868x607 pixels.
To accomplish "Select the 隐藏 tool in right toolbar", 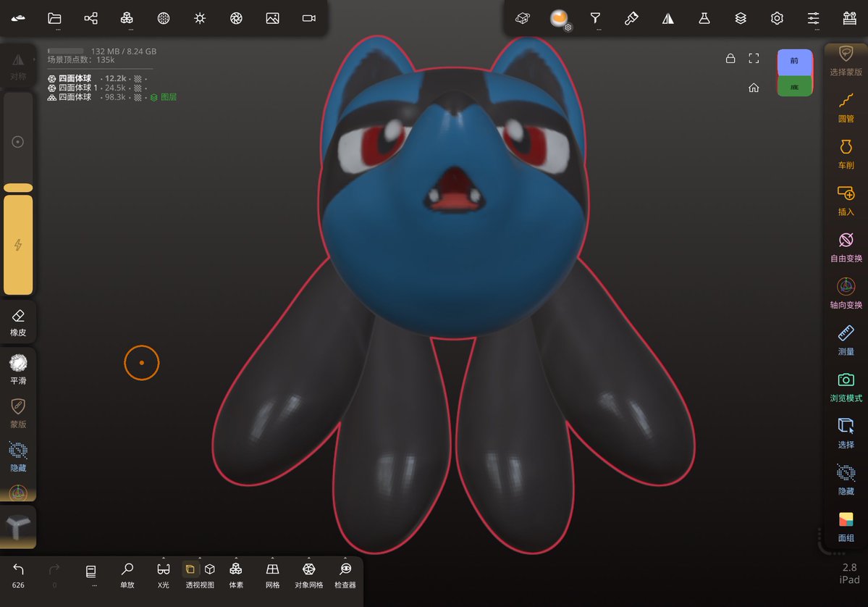I will [846, 480].
